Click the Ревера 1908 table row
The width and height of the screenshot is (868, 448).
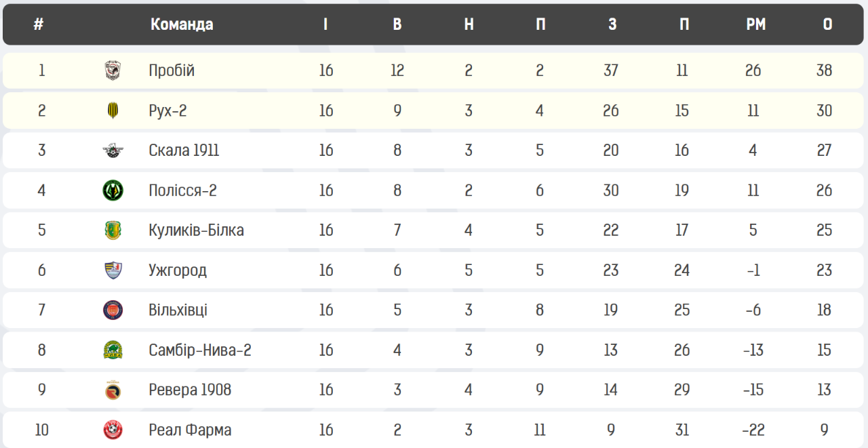pos(434,390)
